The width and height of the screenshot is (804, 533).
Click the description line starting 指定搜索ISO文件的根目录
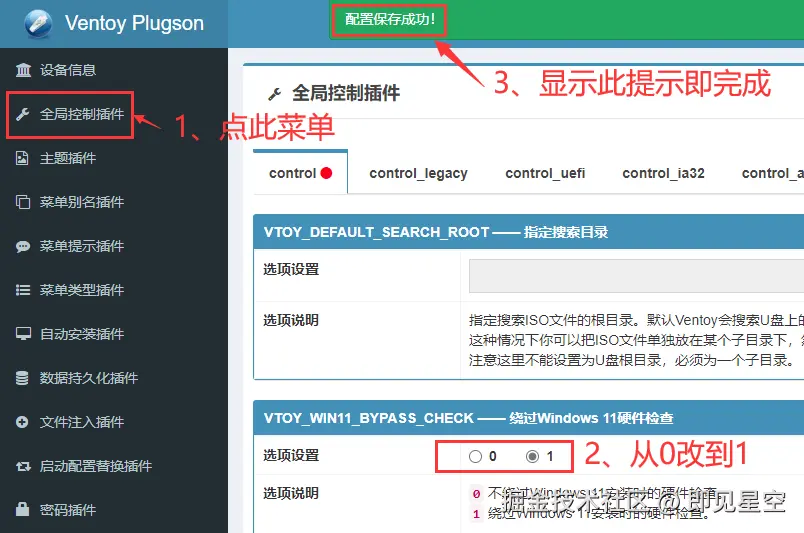click(636, 320)
